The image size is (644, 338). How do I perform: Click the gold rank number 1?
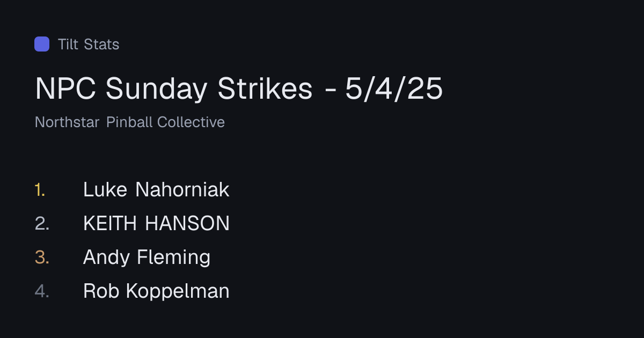pos(40,189)
